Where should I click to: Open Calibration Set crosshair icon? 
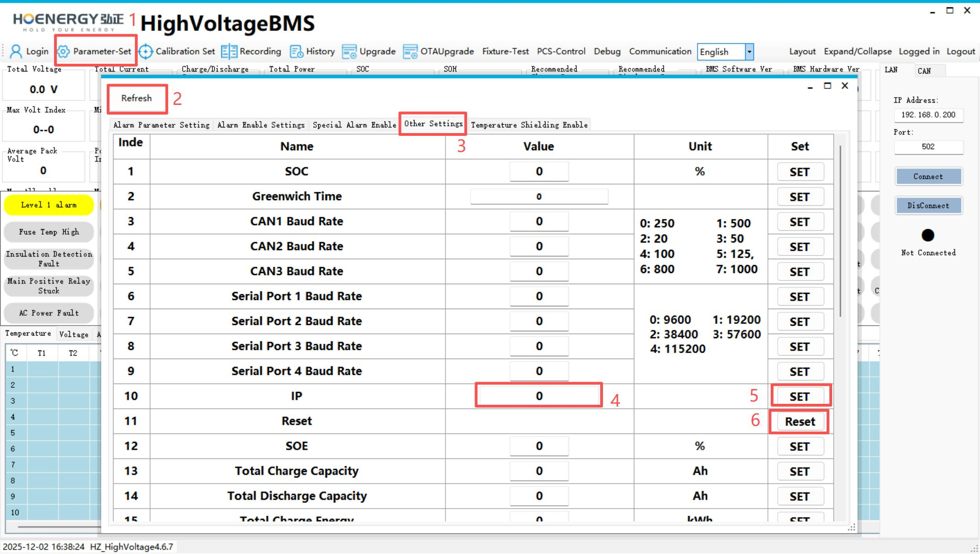click(146, 51)
